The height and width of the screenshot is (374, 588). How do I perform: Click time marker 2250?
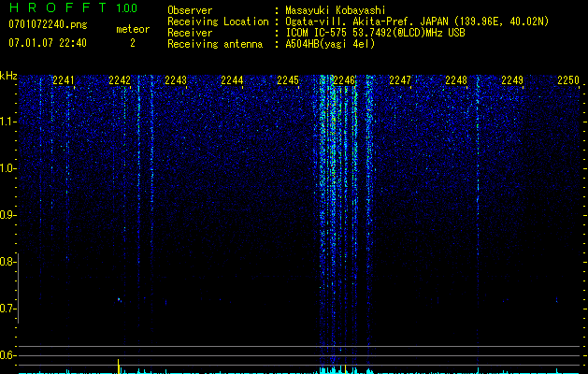568,80
